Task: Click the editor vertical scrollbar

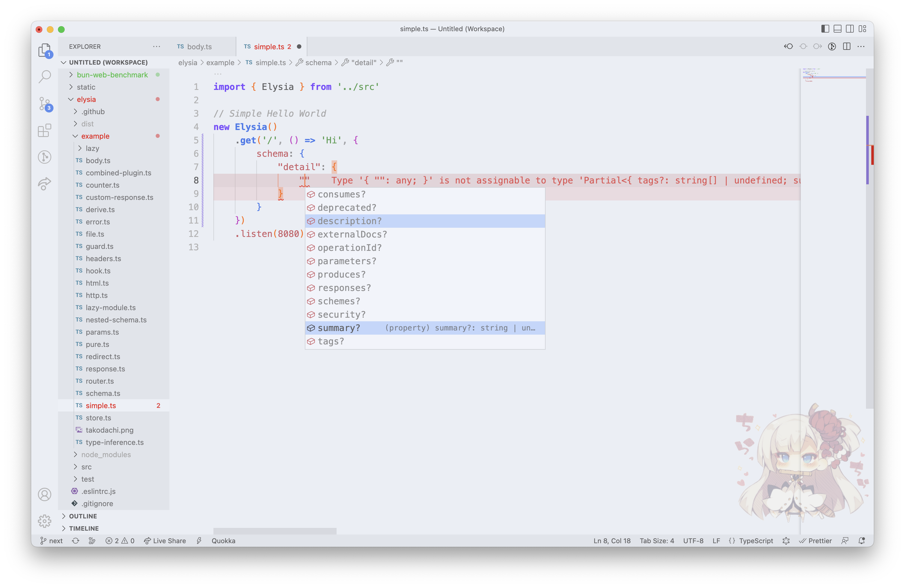Action: pyautogui.click(x=870, y=238)
